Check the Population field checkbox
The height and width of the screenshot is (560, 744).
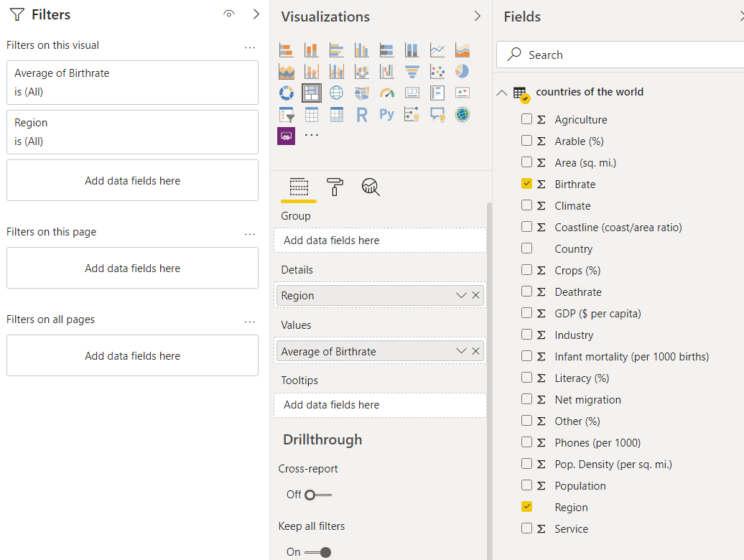pyautogui.click(x=527, y=485)
